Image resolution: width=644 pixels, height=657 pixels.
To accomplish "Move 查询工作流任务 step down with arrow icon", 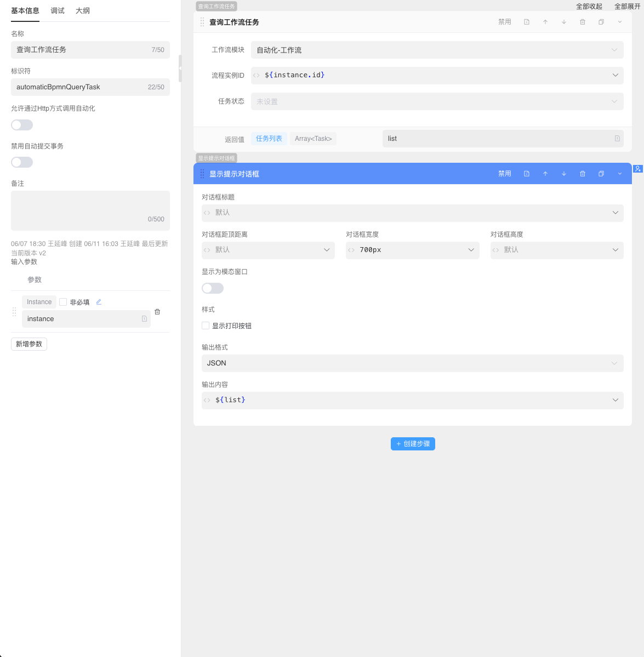I will [x=564, y=22].
